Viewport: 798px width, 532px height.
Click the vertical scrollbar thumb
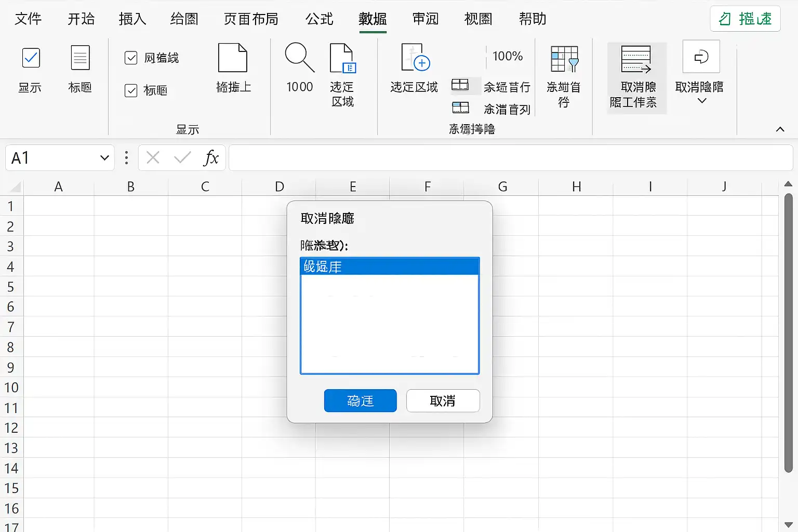click(x=788, y=332)
